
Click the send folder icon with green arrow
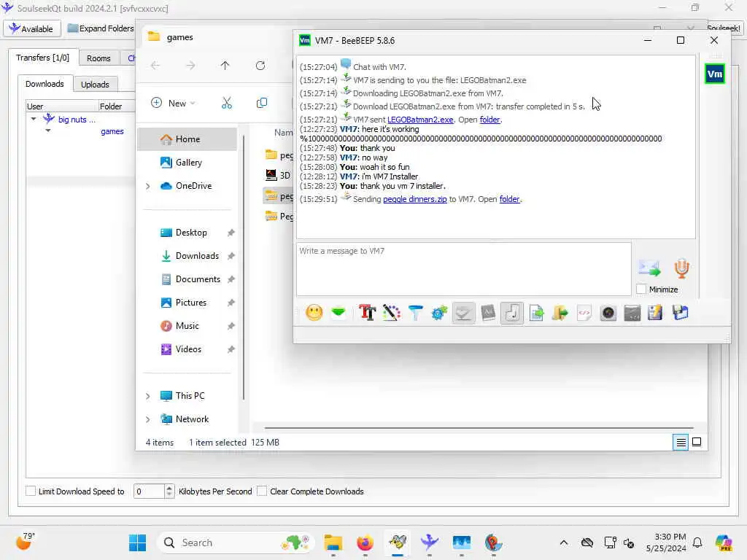click(560, 313)
